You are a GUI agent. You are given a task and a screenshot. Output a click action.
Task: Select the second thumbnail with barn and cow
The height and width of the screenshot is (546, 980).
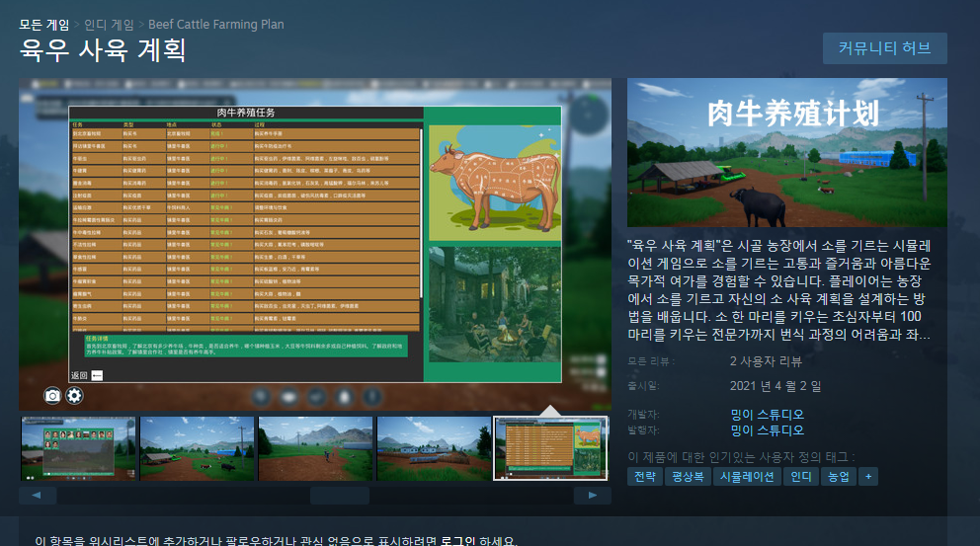pos(197,448)
